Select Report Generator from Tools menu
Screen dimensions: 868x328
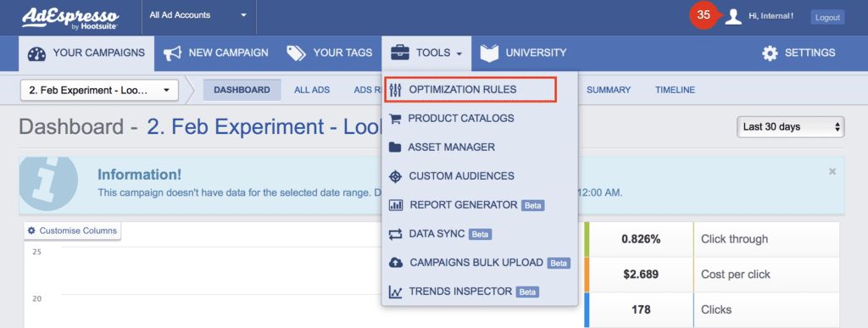(x=464, y=204)
